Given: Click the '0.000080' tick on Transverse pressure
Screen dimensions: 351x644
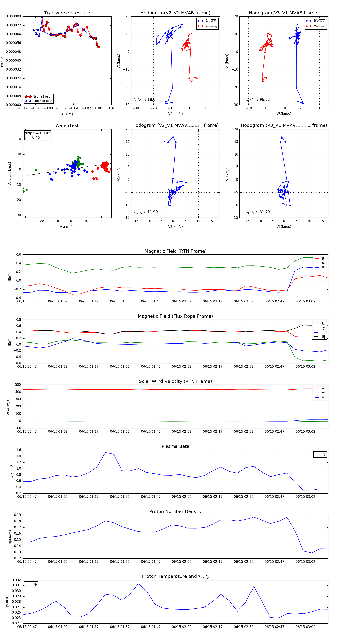Looking at the screenshot, I should (13, 16).
